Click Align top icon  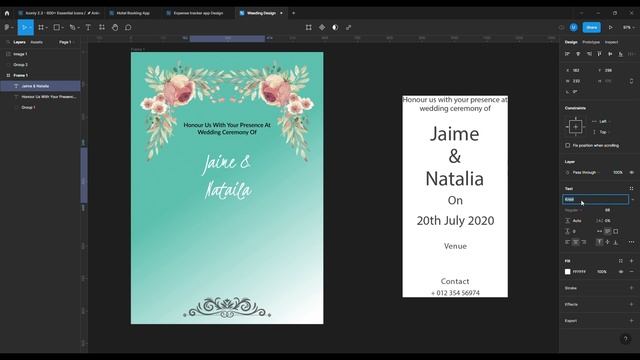point(600,54)
